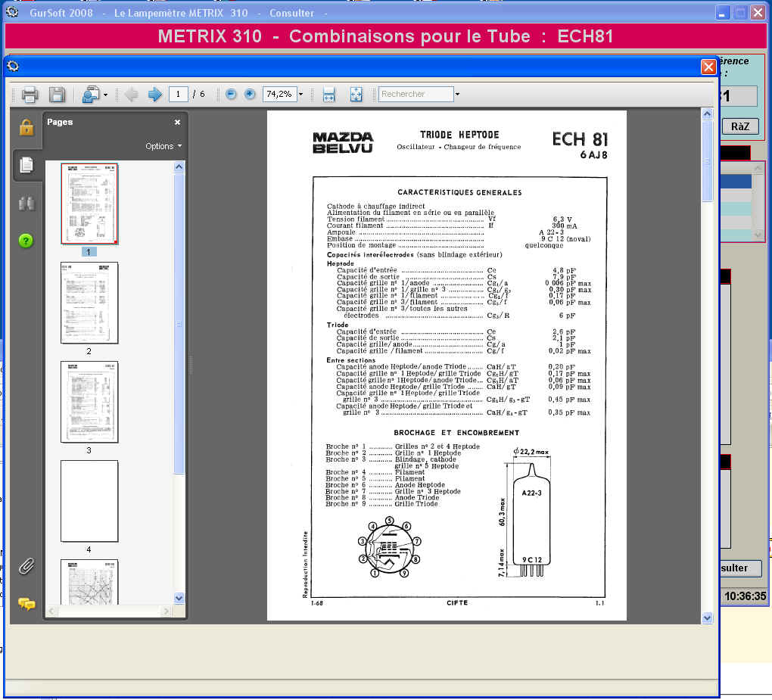Click the GurSoft 2008 title bar icon
Screen dimensions: 772x700
(x=13, y=12)
